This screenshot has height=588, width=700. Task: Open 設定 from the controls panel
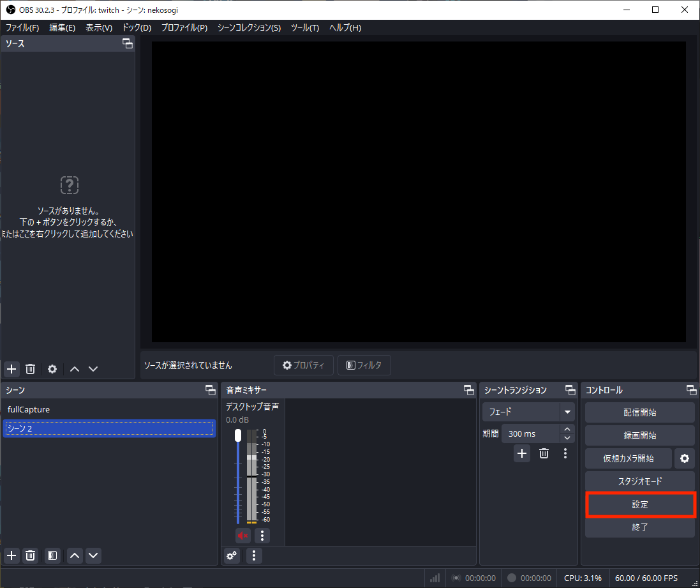click(639, 504)
